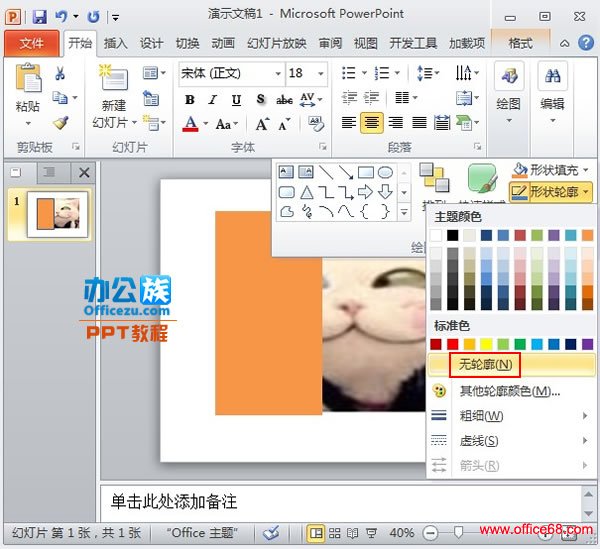Viewport: 600px width, 549px height.
Task: Select the Rectangle shape in gallery
Action: click(365, 173)
